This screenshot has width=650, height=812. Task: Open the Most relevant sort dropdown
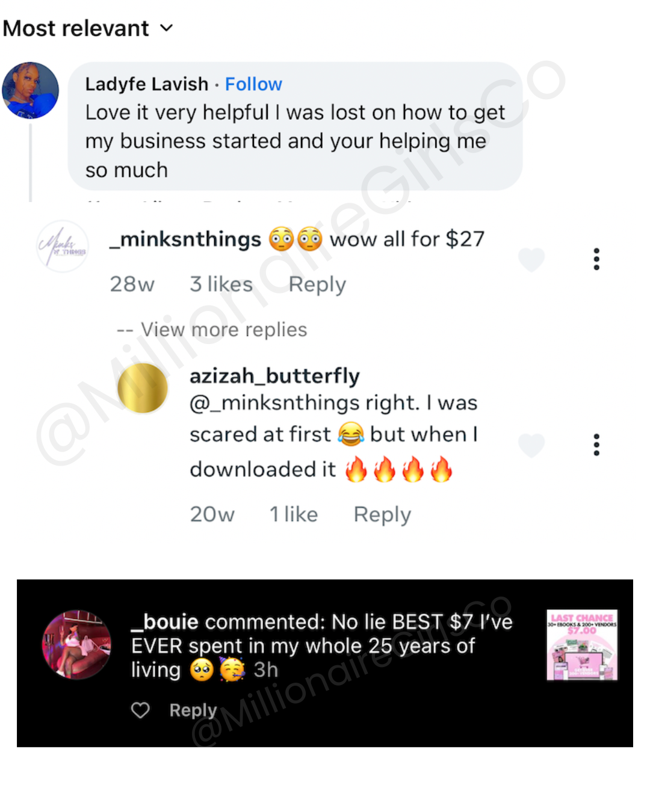click(x=88, y=28)
